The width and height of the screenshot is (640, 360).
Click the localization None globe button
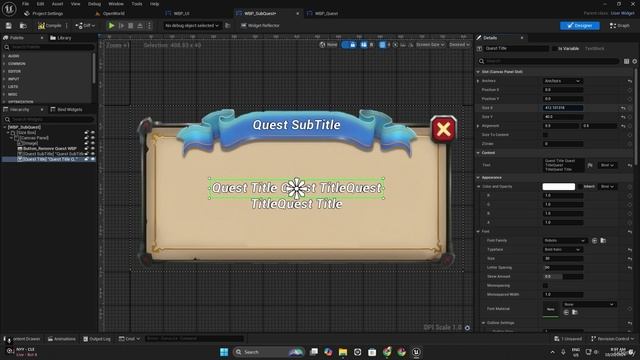pyautogui.click(x=329, y=45)
